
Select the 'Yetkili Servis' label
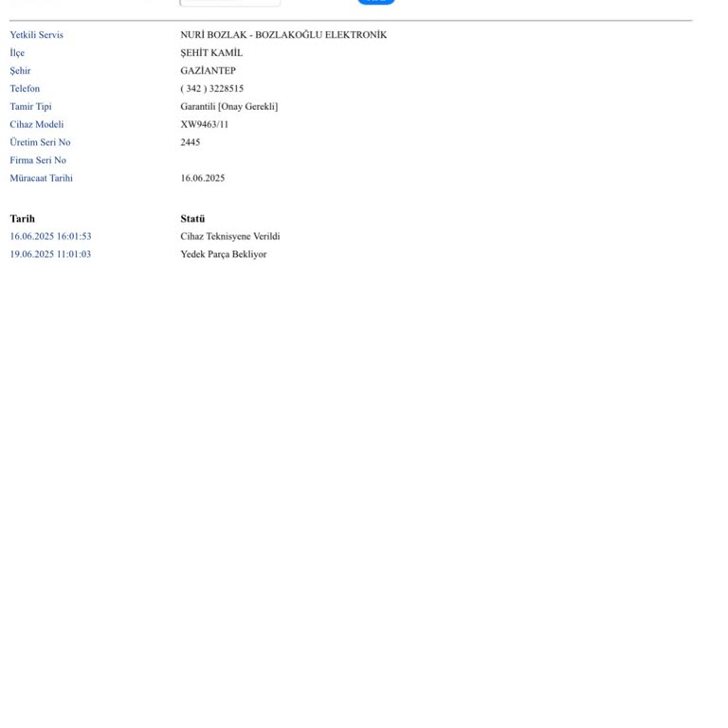tap(36, 35)
